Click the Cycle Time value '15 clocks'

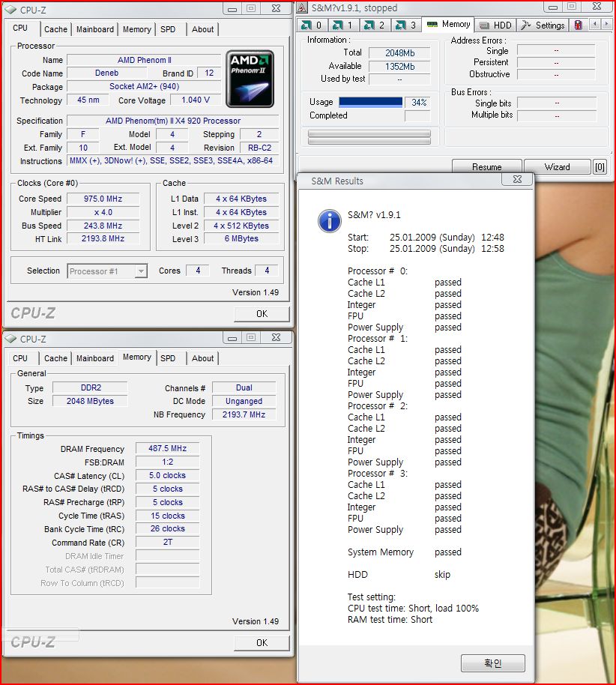point(167,516)
